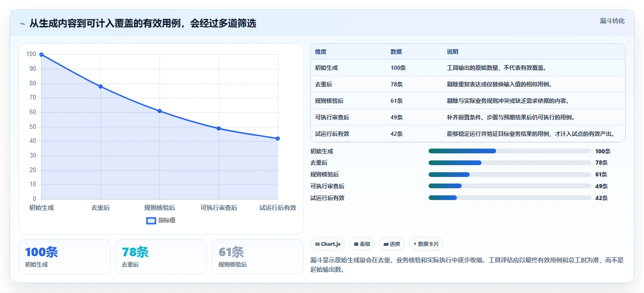Click the x-axis label 去重后
Image resolution: width=644 pixels, height=293 pixels.
101,208
